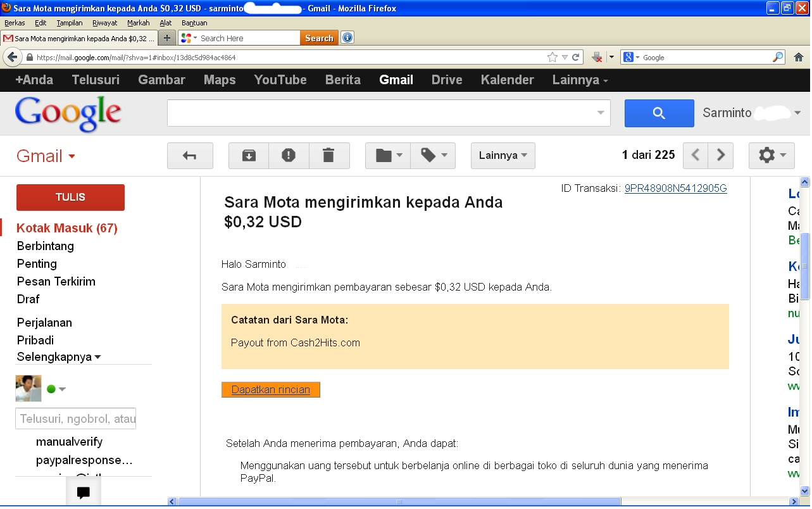Open a new tab with plus button

[166, 38]
